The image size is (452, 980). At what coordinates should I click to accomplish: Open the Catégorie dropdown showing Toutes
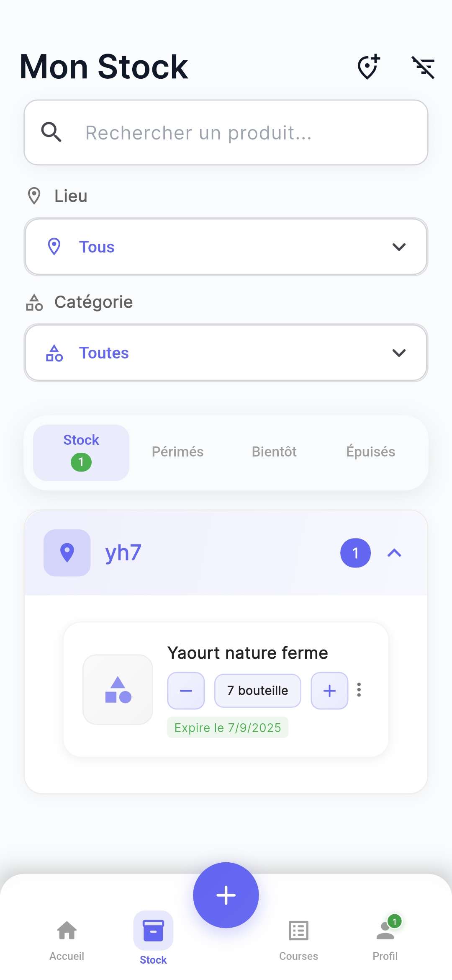pos(226,353)
